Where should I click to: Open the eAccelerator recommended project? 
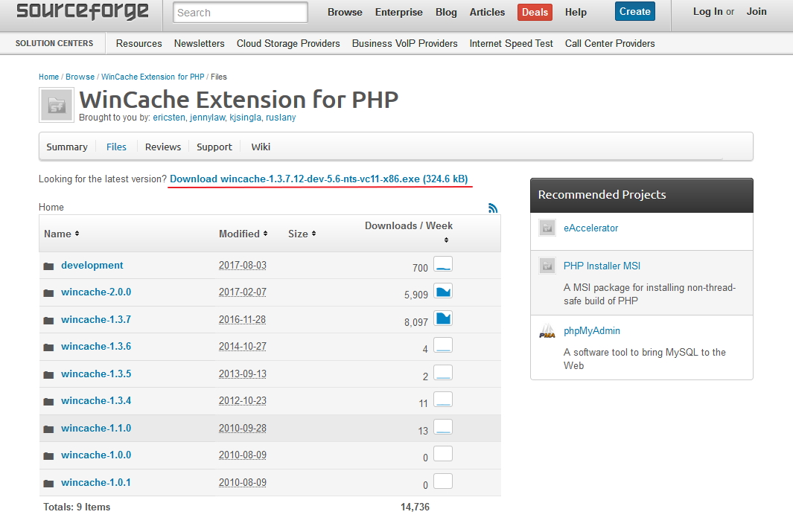(x=590, y=228)
